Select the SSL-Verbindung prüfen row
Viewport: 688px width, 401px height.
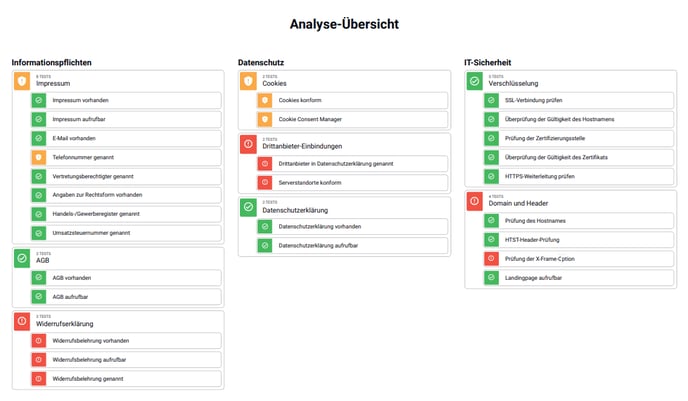pyautogui.click(x=579, y=100)
